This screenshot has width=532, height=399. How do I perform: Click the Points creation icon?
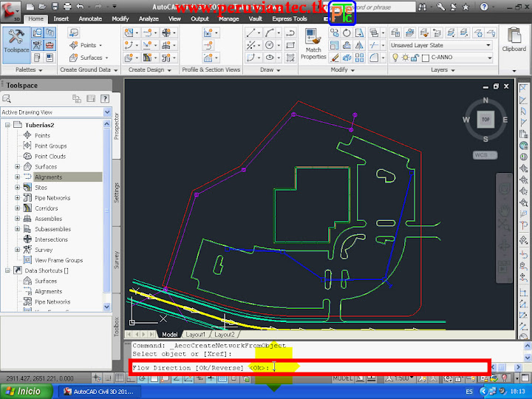pos(74,45)
